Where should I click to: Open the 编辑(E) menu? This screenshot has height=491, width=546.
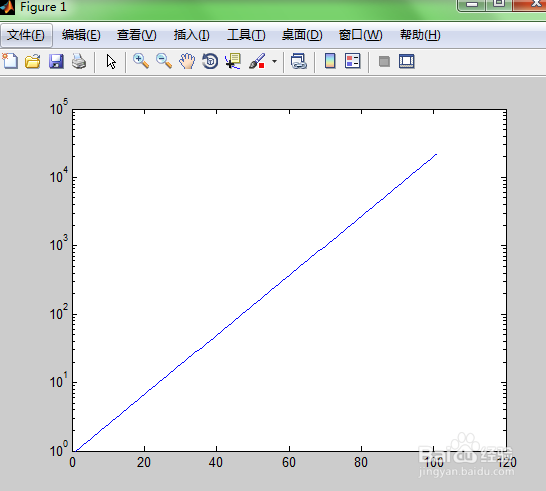(81, 35)
